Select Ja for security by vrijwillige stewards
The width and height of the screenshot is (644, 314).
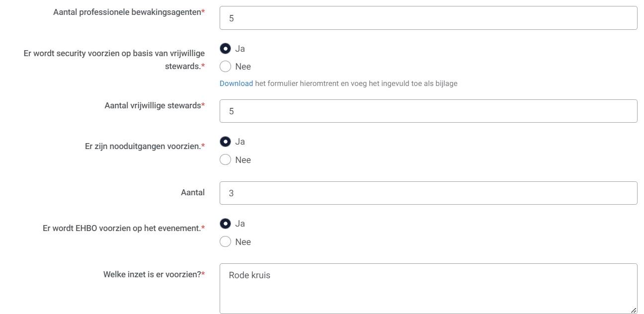point(226,49)
